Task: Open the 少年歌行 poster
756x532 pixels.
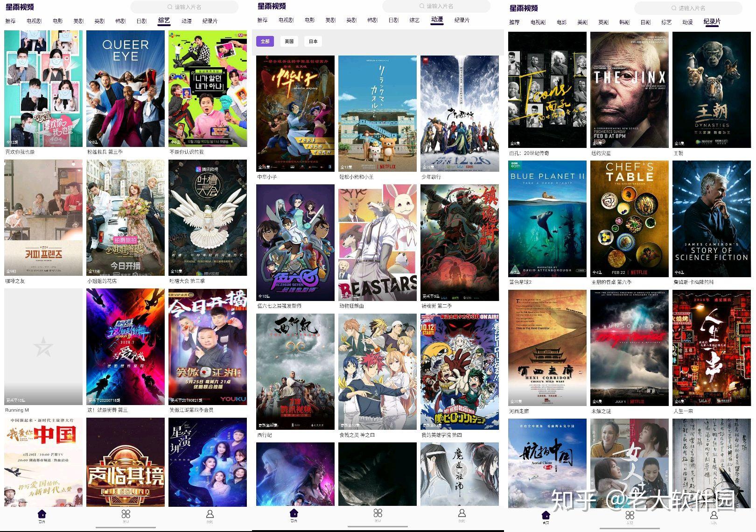Action: (460, 113)
